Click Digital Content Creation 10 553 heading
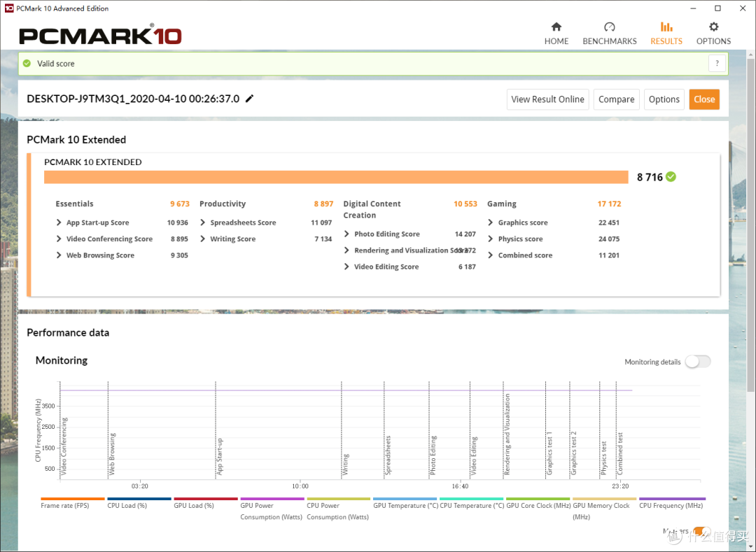The image size is (756, 552). point(410,209)
